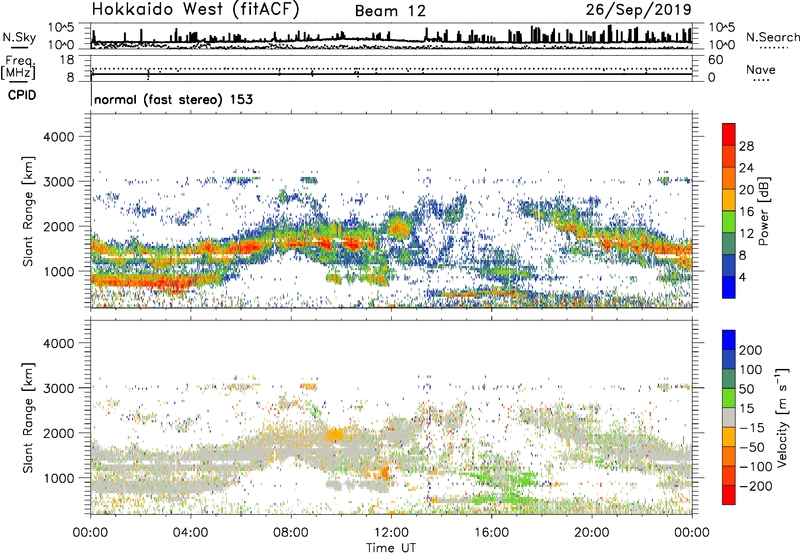Click the date '26/Sep/2019'
Image resolution: width=800 pixels, height=554 pixels.
(638, 10)
